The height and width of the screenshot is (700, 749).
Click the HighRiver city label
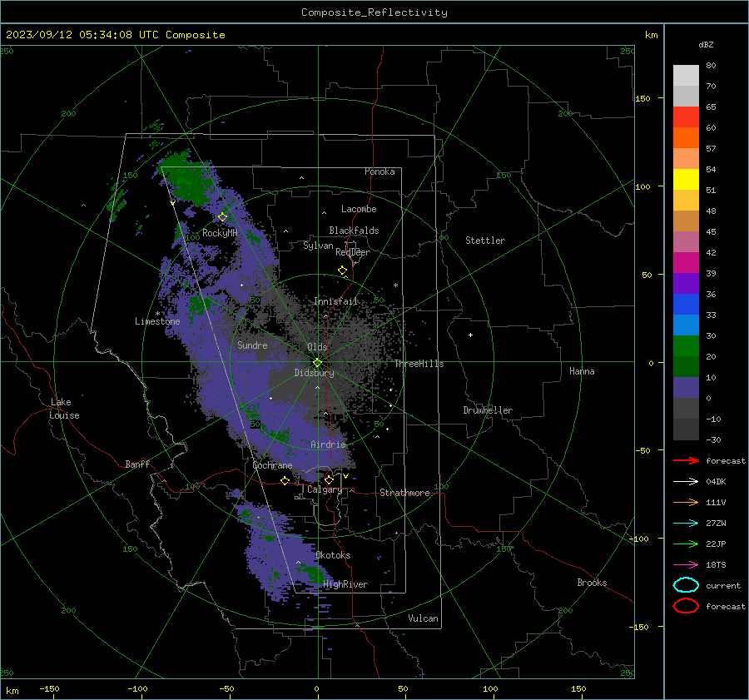(345, 584)
